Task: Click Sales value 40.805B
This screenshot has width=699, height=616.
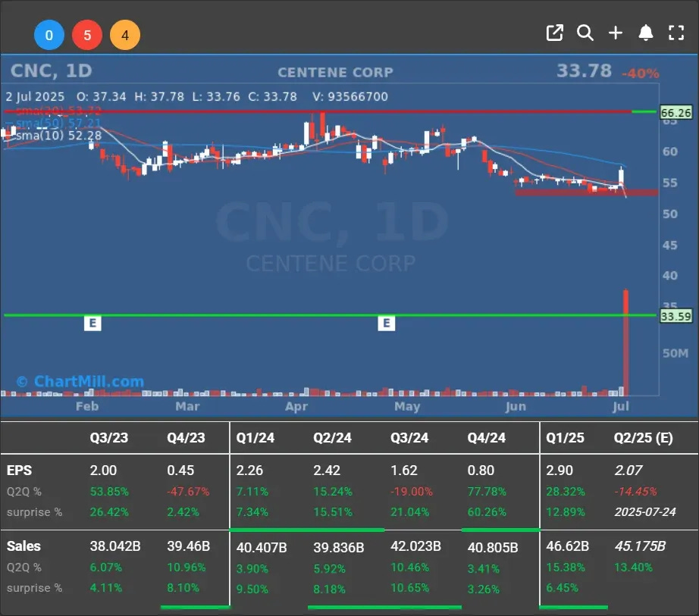Action: point(493,547)
